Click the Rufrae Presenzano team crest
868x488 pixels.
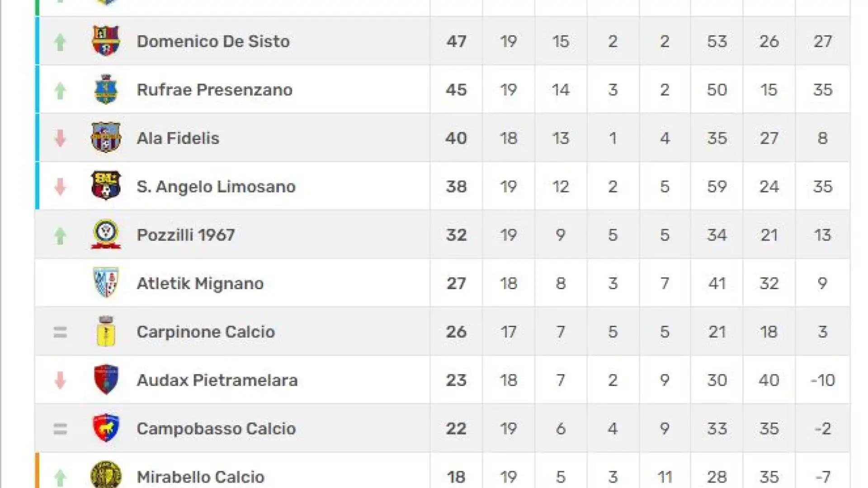pyautogui.click(x=106, y=89)
